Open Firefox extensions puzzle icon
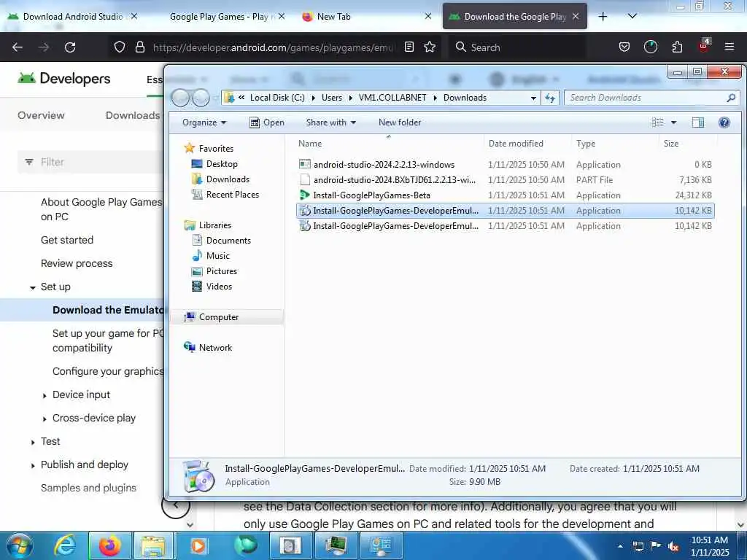The image size is (747, 560). click(677, 47)
